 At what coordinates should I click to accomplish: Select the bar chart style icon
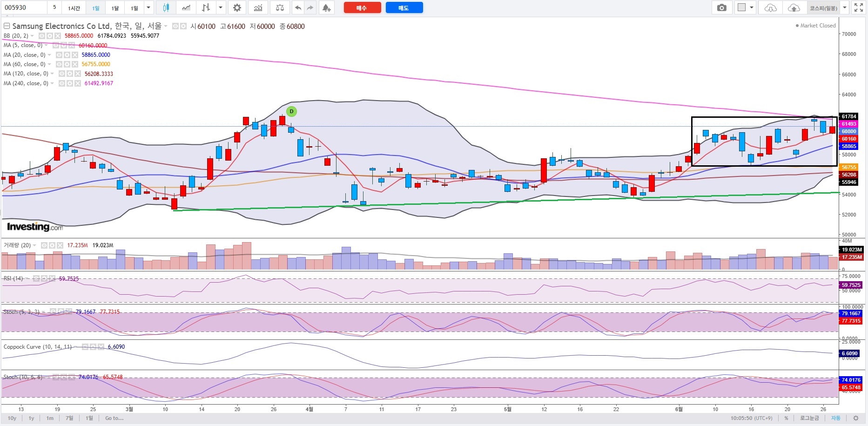[206, 7]
